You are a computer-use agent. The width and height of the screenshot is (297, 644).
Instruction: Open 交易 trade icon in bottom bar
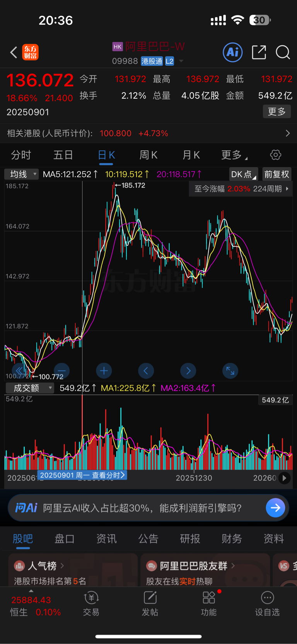pos(91,598)
